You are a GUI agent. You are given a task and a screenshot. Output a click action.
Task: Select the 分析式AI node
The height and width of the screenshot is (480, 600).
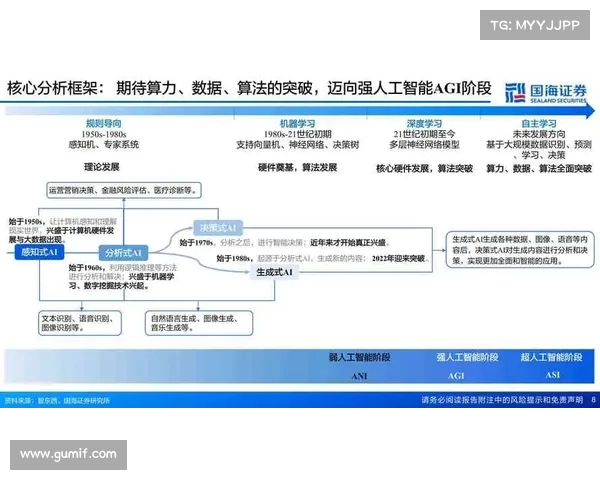point(123,253)
